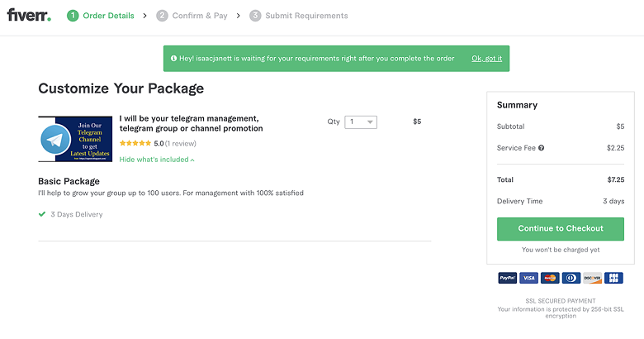This screenshot has width=644, height=339.
Task: Click the Fiverr logo
Action: pos(29,15)
